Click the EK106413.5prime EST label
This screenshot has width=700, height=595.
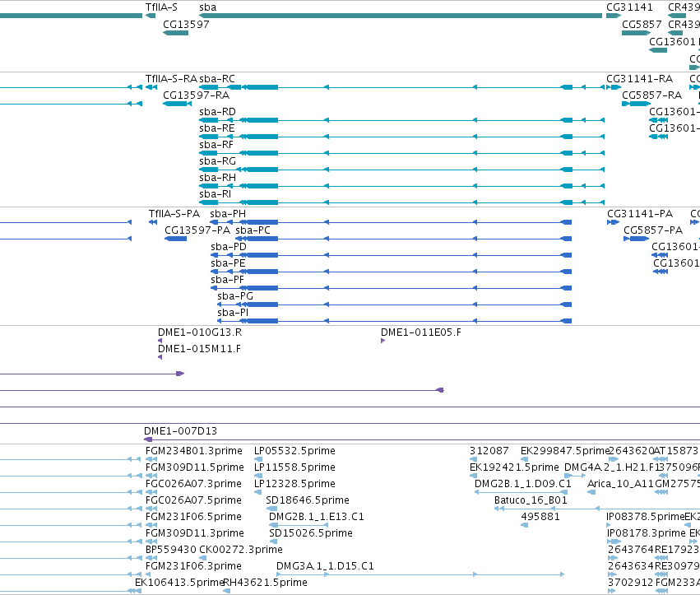click(178, 583)
